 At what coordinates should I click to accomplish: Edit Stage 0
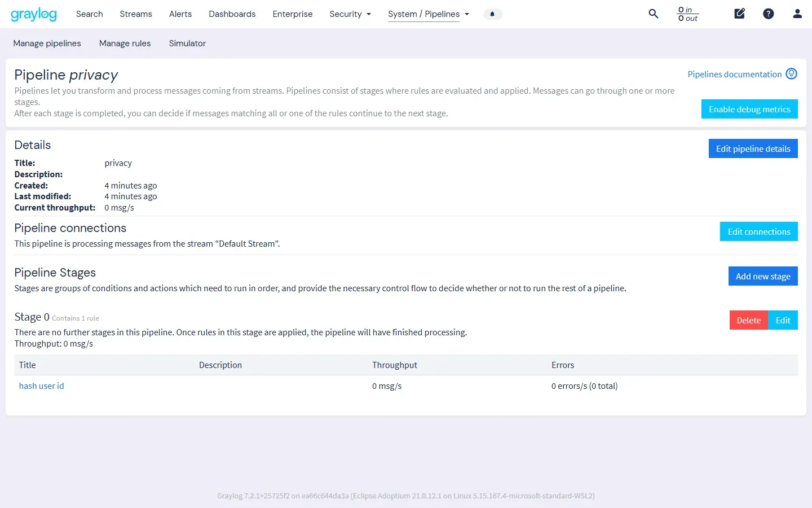click(x=783, y=320)
